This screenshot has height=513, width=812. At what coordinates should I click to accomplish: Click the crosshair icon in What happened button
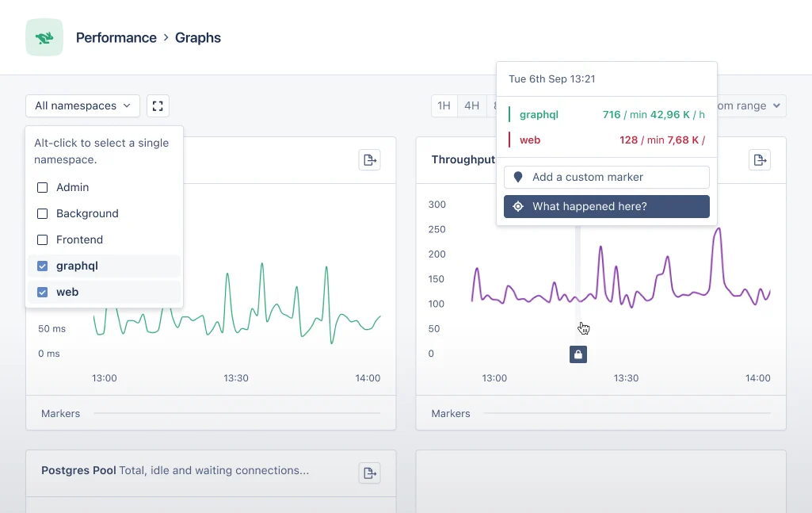(518, 206)
